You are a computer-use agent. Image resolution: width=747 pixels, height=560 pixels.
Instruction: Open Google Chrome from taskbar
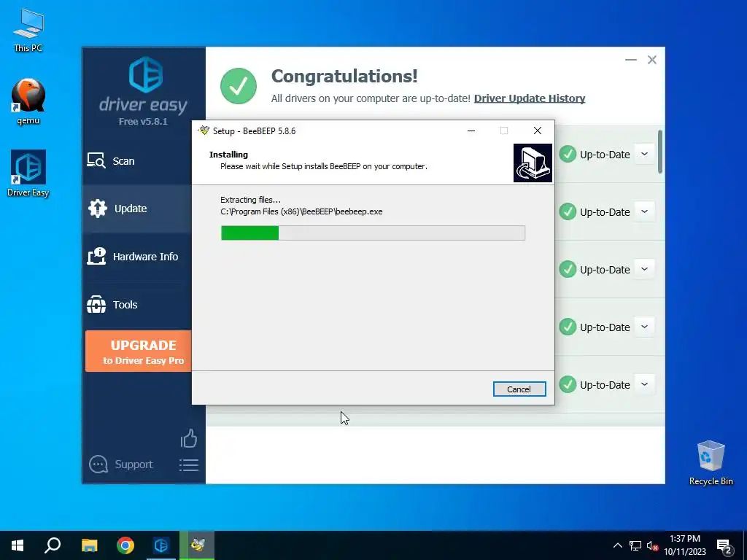pyautogui.click(x=125, y=545)
